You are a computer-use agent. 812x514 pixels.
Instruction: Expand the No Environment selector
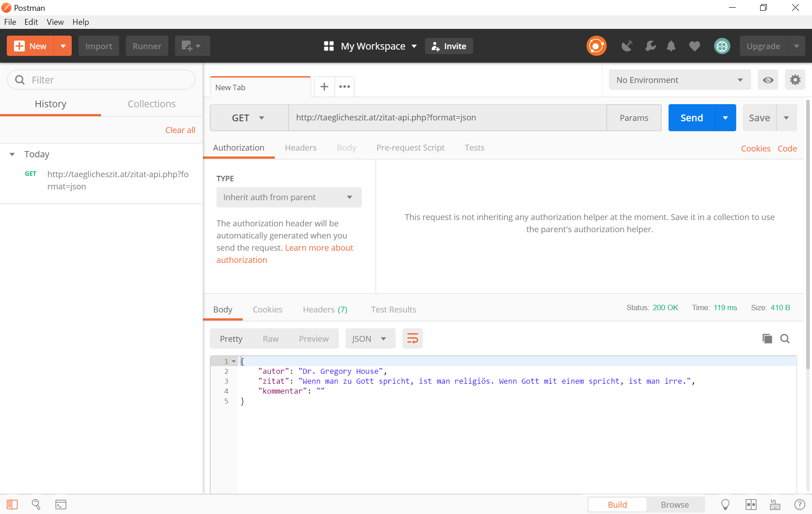pos(679,80)
